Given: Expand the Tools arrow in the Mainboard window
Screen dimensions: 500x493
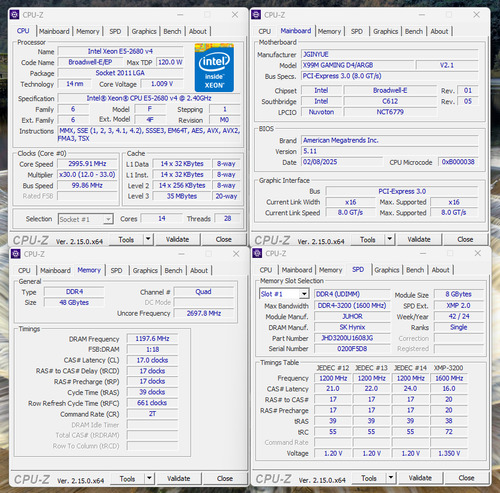Looking at the screenshot, I should click(x=389, y=239).
